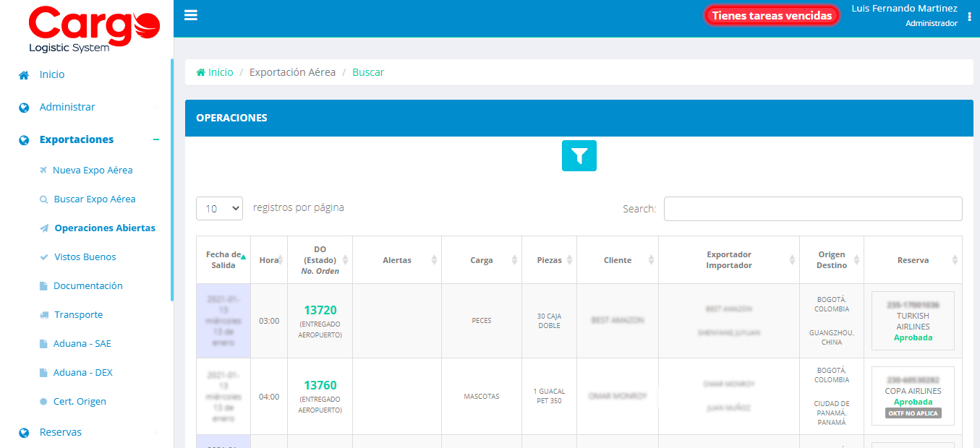Click the Buscar Expo Aérea magnifier icon
The image size is (980, 448).
(43, 199)
